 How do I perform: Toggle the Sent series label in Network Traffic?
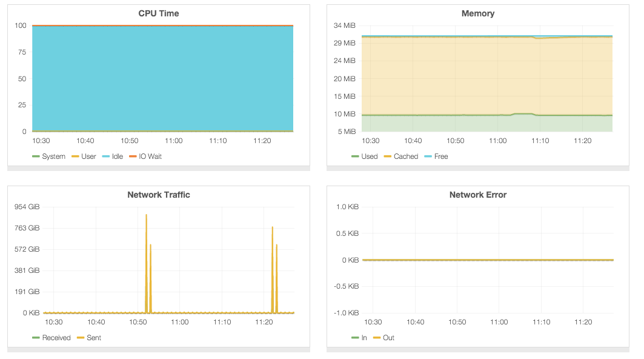(94, 338)
